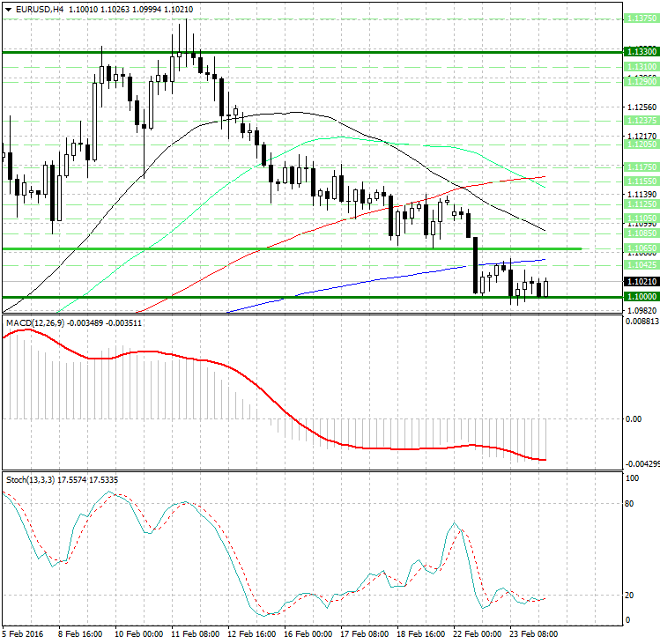Screen dimensions: 660x644
Task: Click the 10 Feb 00:00 time label
Action: coord(138,634)
